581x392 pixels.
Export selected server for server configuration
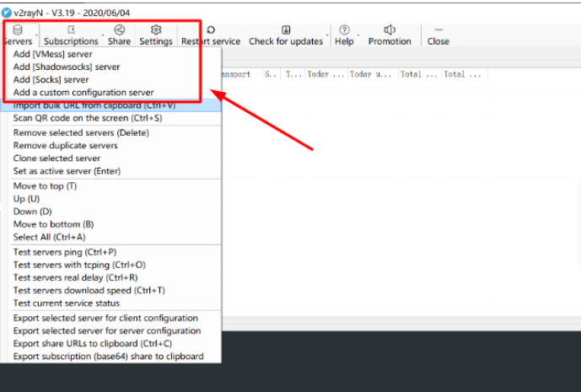point(111,330)
